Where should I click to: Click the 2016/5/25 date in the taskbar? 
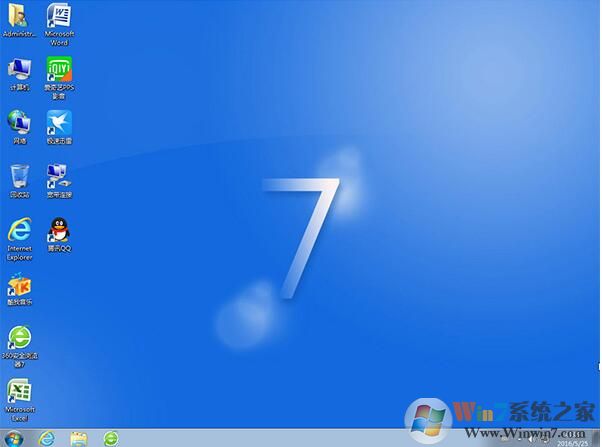(x=572, y=444)
